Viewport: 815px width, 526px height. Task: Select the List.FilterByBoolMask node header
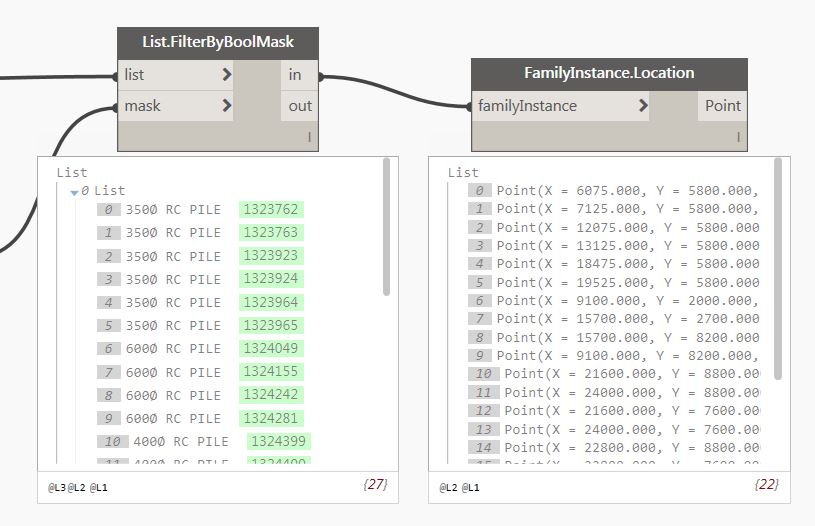pyautogui.click(x=218, y=43)
